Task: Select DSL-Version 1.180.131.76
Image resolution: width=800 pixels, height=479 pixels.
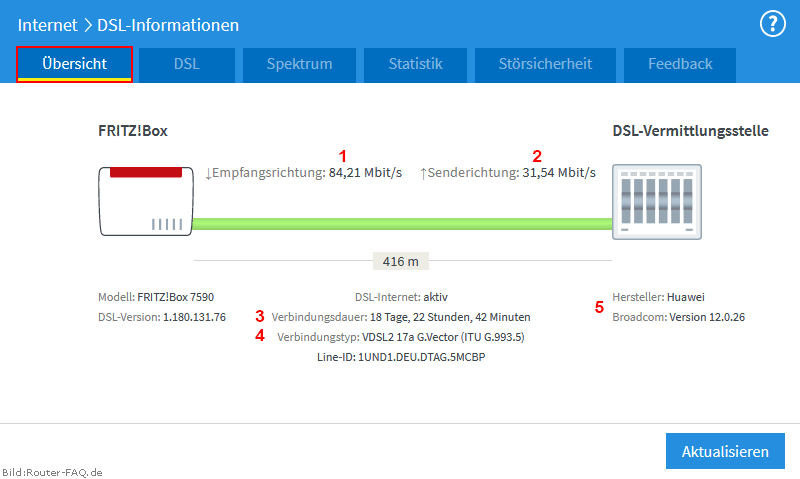Action: (194, 317)
